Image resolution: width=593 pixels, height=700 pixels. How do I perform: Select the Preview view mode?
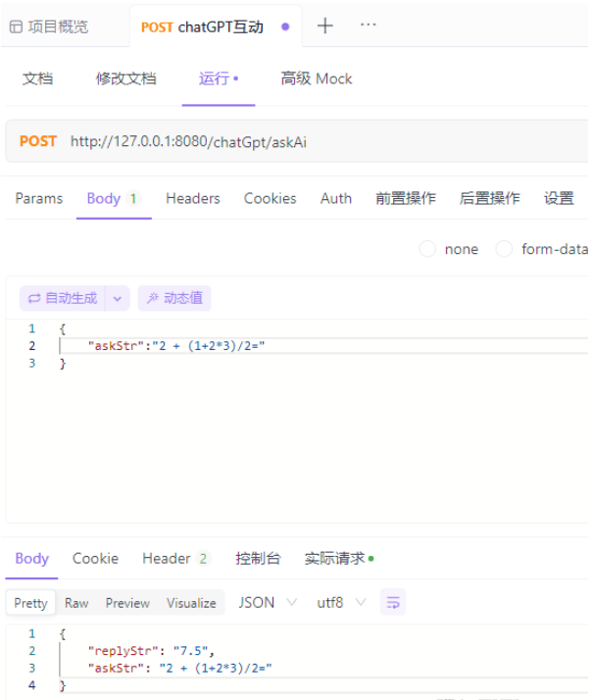(x=127, y=603)
